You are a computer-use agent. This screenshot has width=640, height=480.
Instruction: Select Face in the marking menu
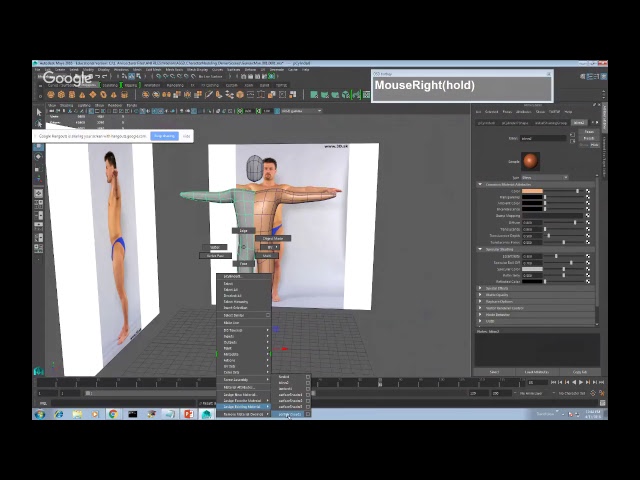[x=243, y=264]
